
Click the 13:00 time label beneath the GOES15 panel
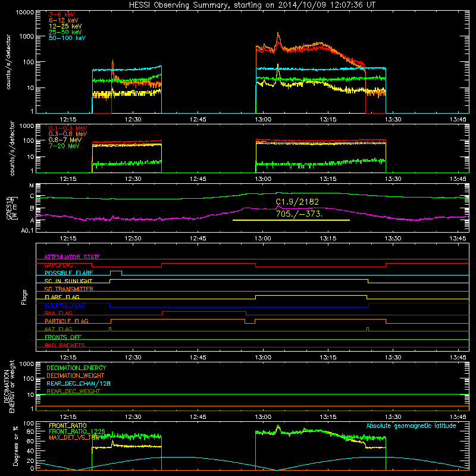[x=263, y=239]
